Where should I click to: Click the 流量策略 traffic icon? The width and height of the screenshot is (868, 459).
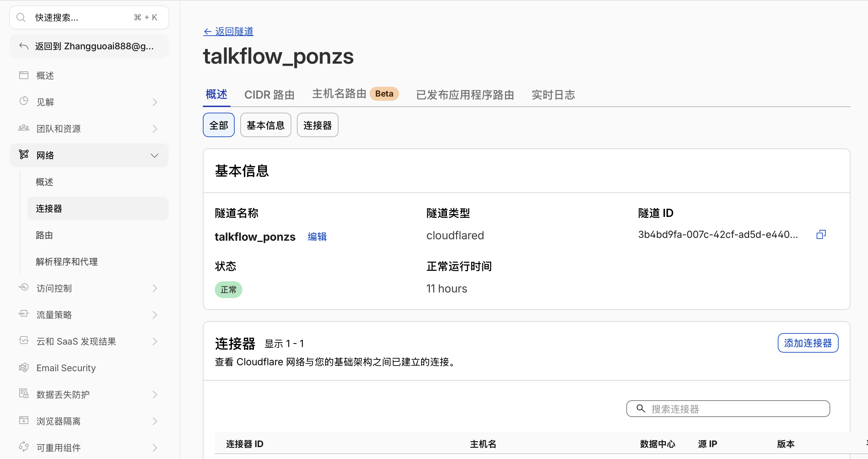coord(24,314)
